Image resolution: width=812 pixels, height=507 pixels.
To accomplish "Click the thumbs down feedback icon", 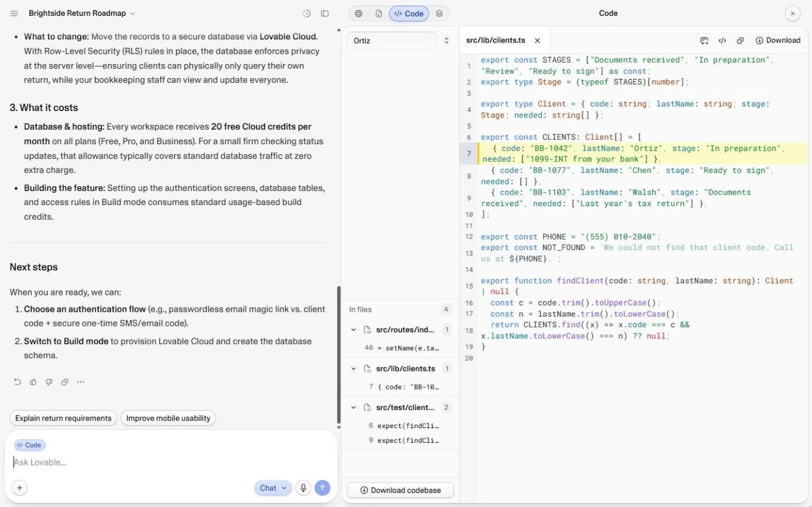I will pyautogui.click(x=49, y=382).
